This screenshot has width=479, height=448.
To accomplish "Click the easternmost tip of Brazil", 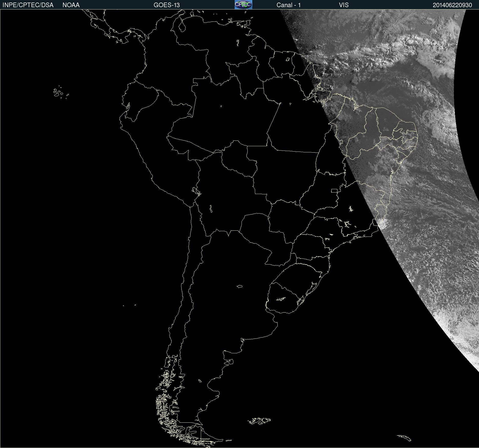I will tap(417, 136).
